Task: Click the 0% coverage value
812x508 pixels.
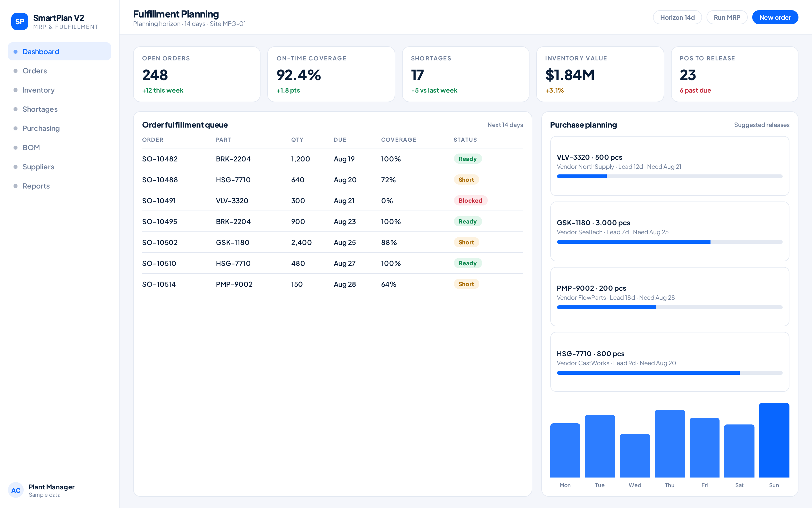Action: (387, 201)
